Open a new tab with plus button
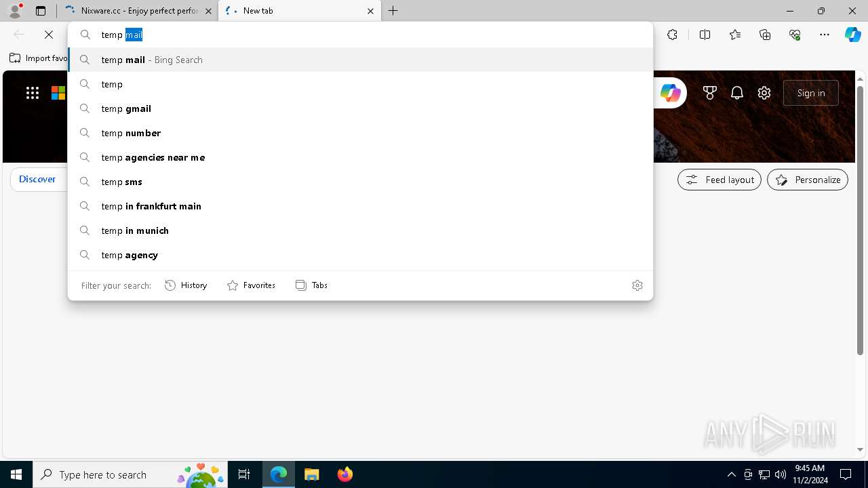868x488 pixels. [393, 11]
